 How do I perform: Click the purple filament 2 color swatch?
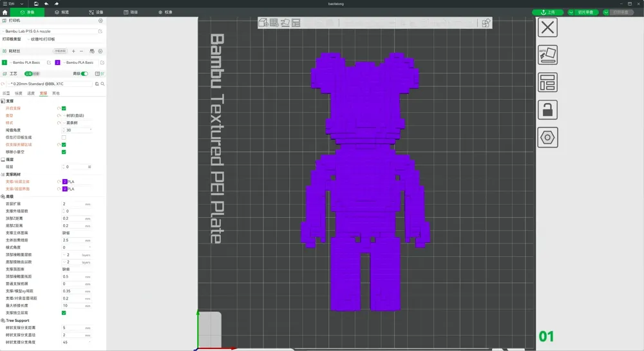pos(57,62)
